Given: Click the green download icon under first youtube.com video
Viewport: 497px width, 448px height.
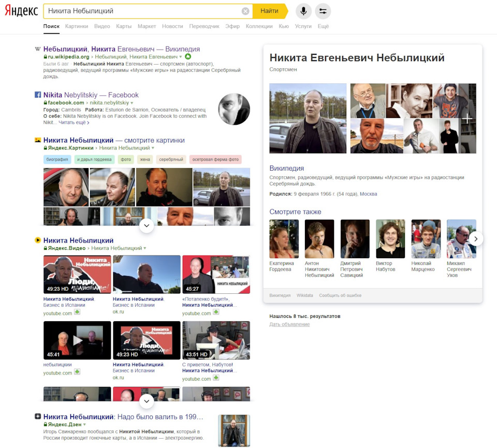Looking at the screenshot, I should tap(77, 312).
